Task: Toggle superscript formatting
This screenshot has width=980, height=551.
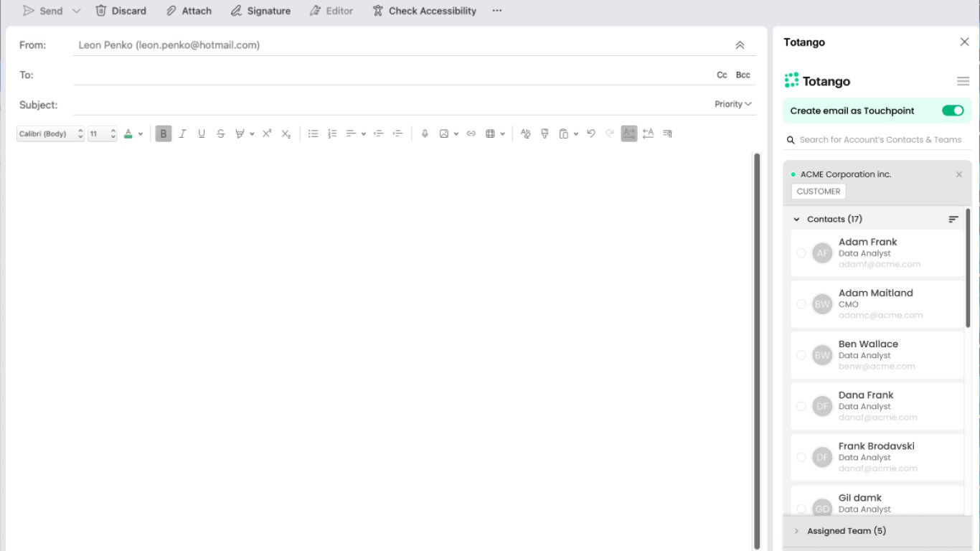Action: coord(267,133)
